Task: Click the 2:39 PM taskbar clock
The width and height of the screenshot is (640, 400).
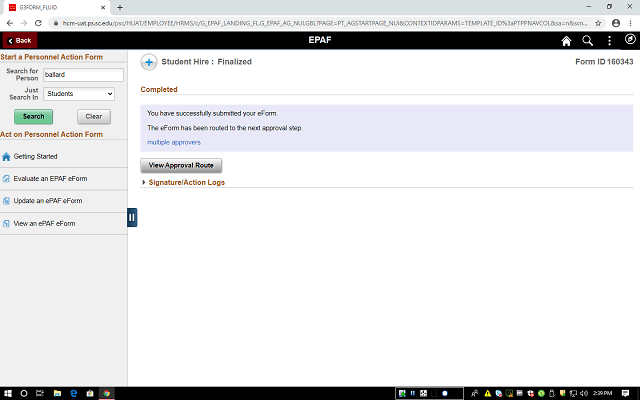Action: coord(602,393)
